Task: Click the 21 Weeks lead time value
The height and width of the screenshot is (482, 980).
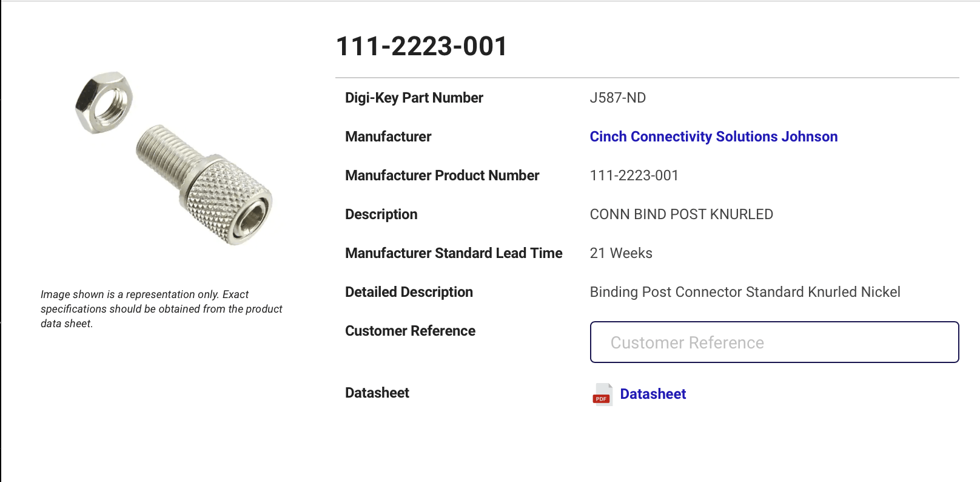Action: click(x=621, y=253)
